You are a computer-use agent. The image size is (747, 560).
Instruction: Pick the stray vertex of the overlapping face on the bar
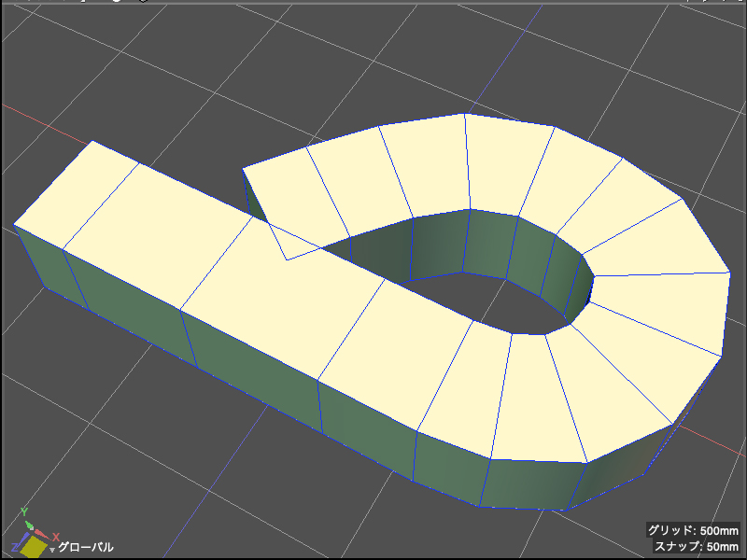pos(287,260)
